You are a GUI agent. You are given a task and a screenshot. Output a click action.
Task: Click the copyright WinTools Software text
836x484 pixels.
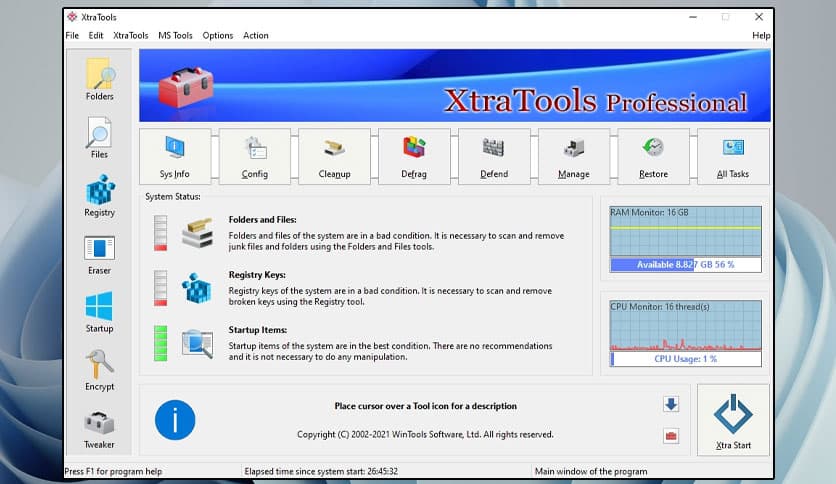click(x=425, y=434)
